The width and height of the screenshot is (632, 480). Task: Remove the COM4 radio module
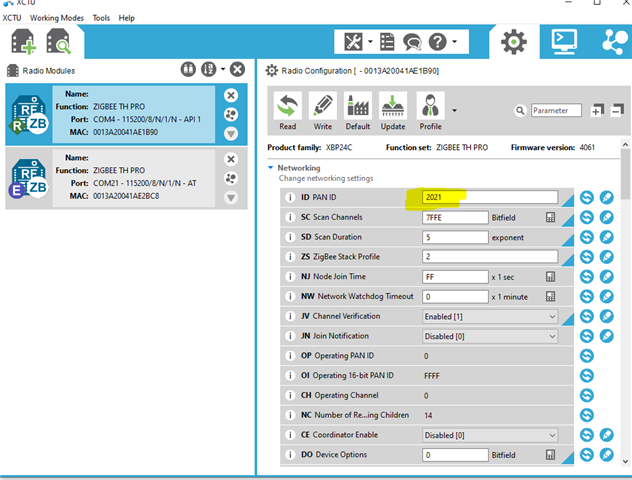click(x=231, y=96)
